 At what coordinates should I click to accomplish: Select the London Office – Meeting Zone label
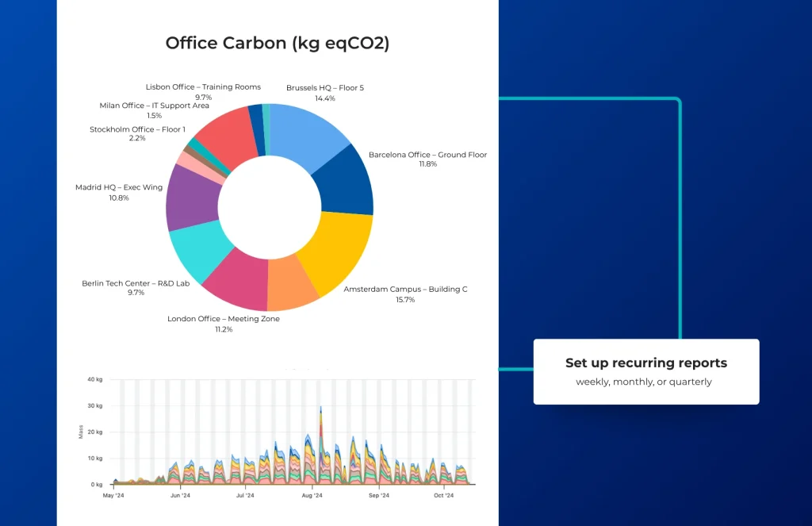224,319
